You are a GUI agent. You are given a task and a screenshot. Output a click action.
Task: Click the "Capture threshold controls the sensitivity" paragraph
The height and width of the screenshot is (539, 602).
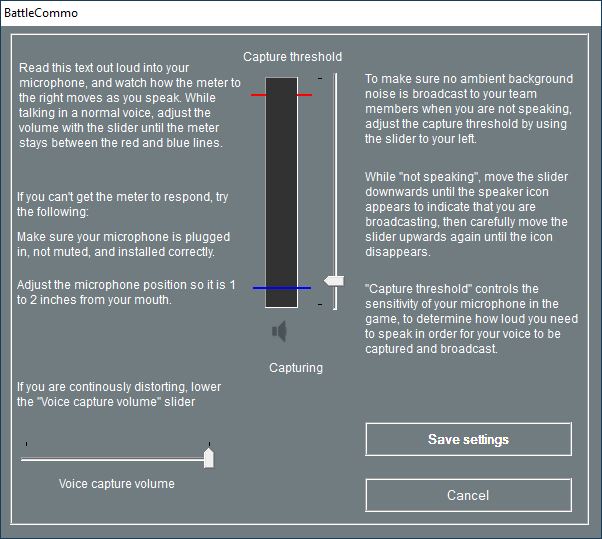(x=471, y=319)
